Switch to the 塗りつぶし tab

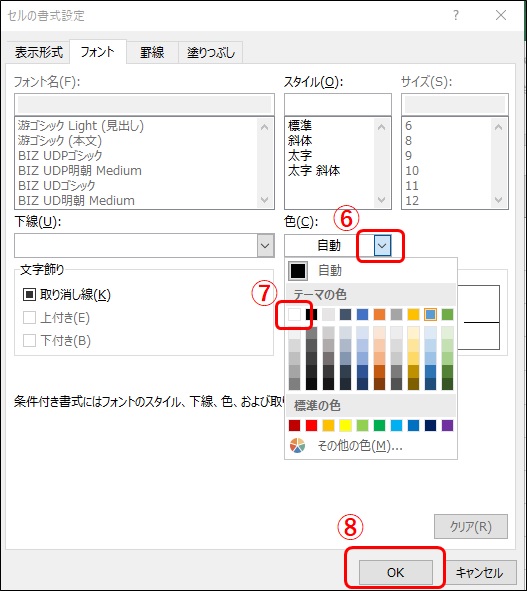[x=210, y=52]
